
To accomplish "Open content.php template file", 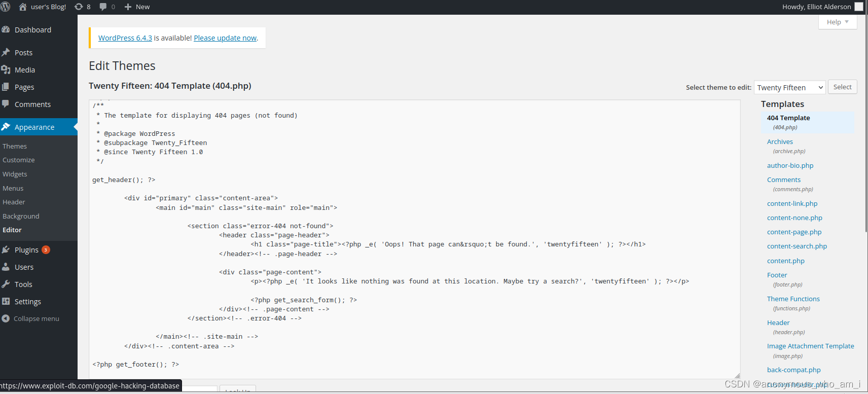I will 786,261.
